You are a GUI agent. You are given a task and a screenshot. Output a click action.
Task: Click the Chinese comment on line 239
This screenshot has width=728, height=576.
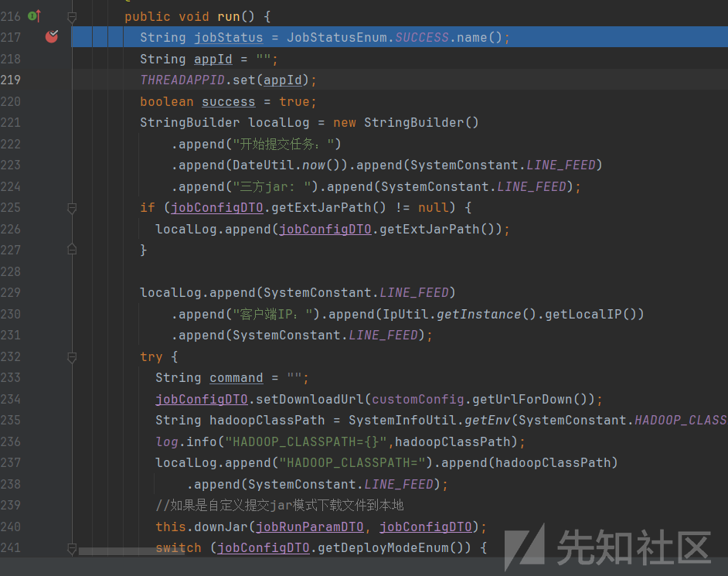tap(280, 506)
